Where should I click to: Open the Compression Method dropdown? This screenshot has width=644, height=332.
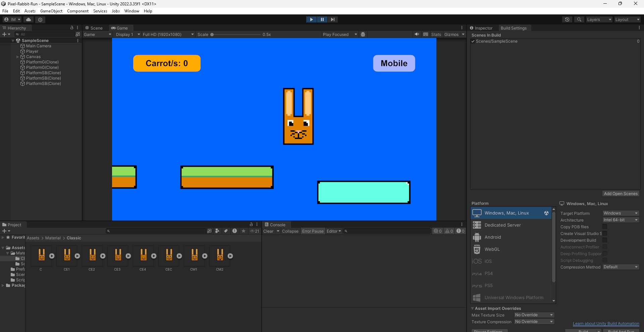click(621, 267)
